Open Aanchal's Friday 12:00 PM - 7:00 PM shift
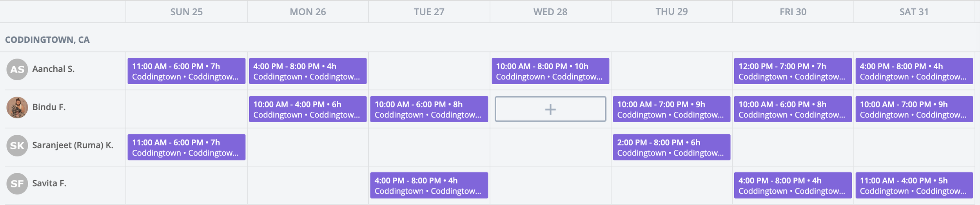Screen dimensions: 980x205 (793, 71)
